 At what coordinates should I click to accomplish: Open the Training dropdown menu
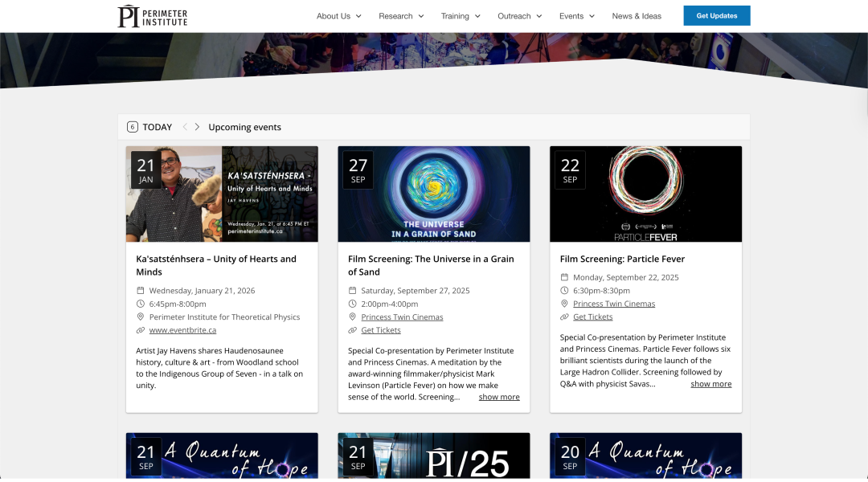click(x=460, y=16)
